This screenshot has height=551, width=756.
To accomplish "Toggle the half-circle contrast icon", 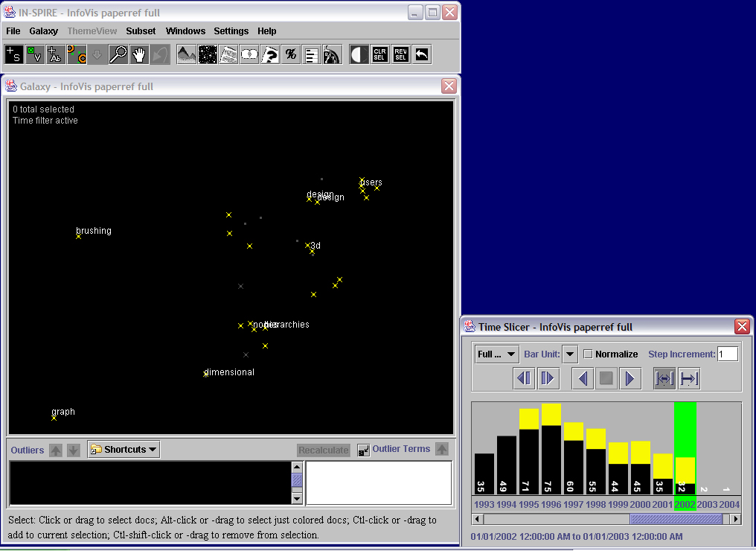I will [x=359, y=54].
